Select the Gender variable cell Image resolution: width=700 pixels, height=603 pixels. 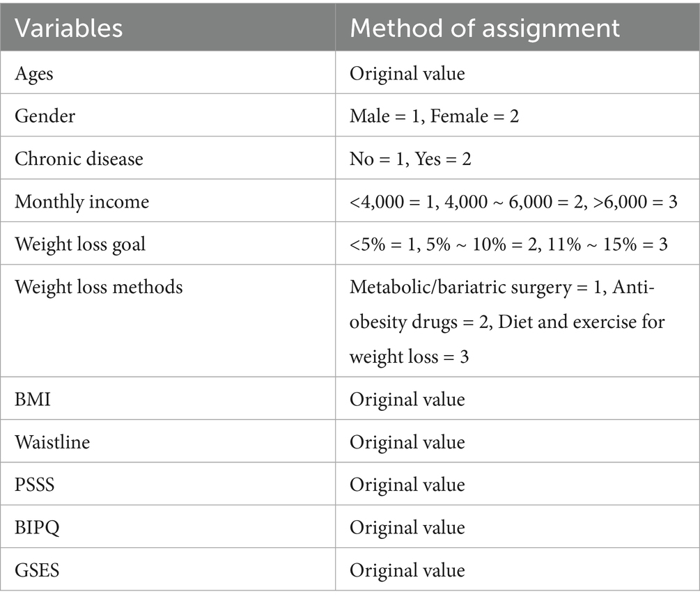point(45,116)
